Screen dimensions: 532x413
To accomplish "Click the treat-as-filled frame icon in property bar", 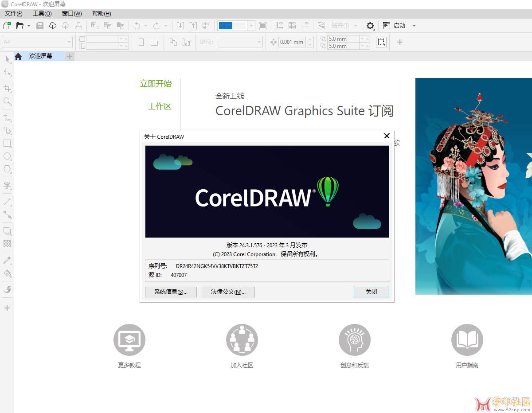I will pos(381,42).
